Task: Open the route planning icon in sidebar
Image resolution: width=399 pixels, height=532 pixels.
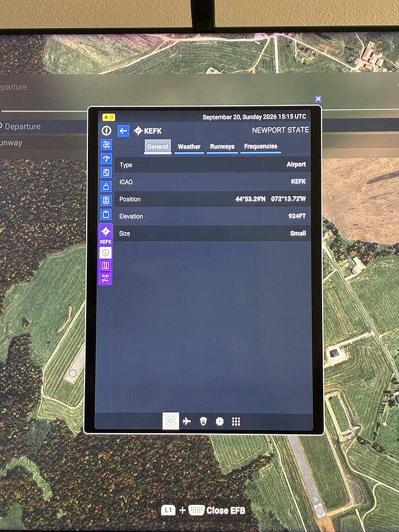Action: point(106,145)
